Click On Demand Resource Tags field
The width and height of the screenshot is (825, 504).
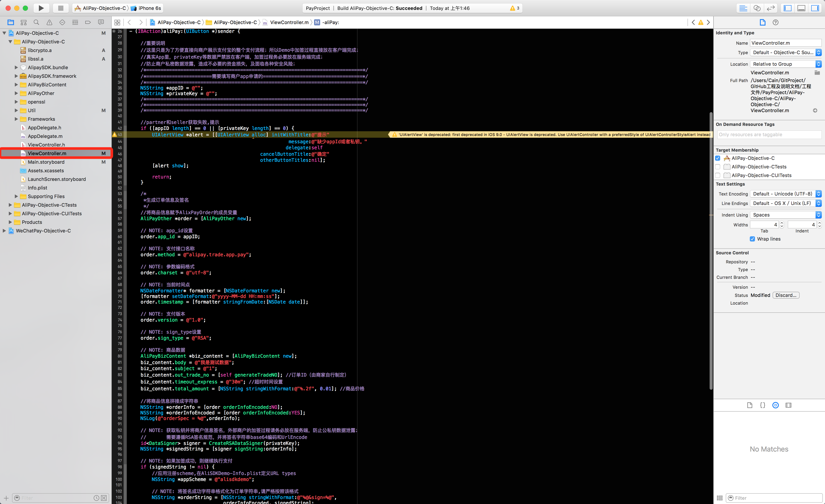click(x=769, y=135)
